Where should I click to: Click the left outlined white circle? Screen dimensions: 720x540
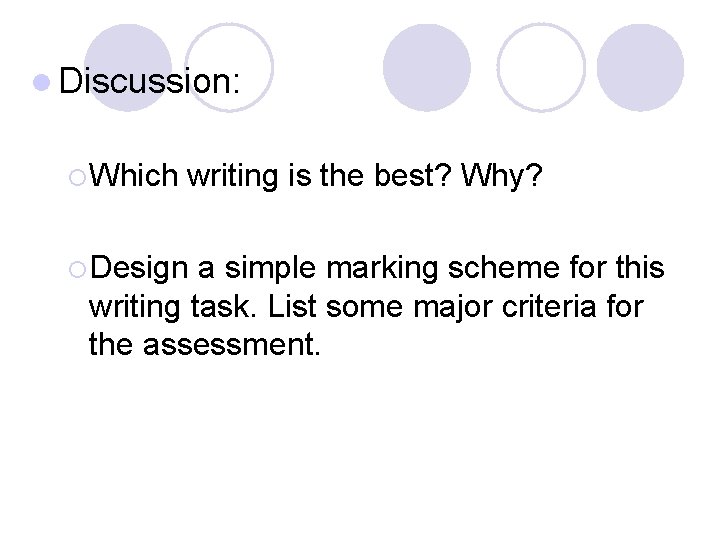click(230, 67)
